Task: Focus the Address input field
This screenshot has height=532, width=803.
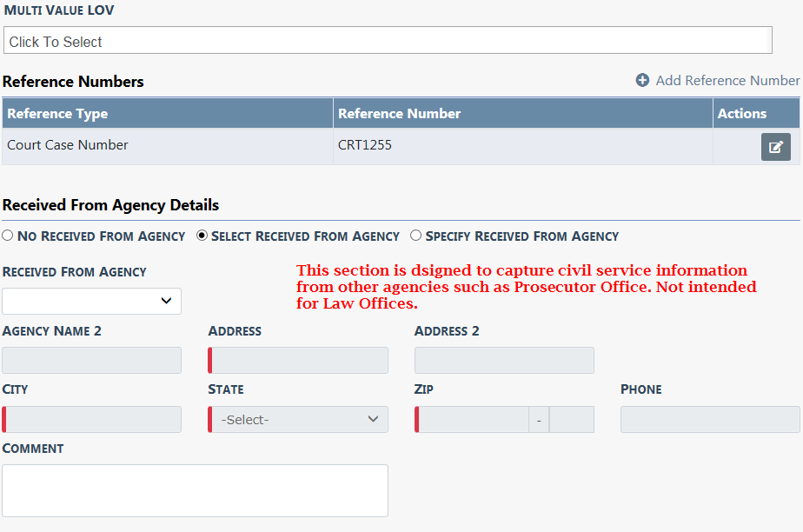Action: point(299,361)
